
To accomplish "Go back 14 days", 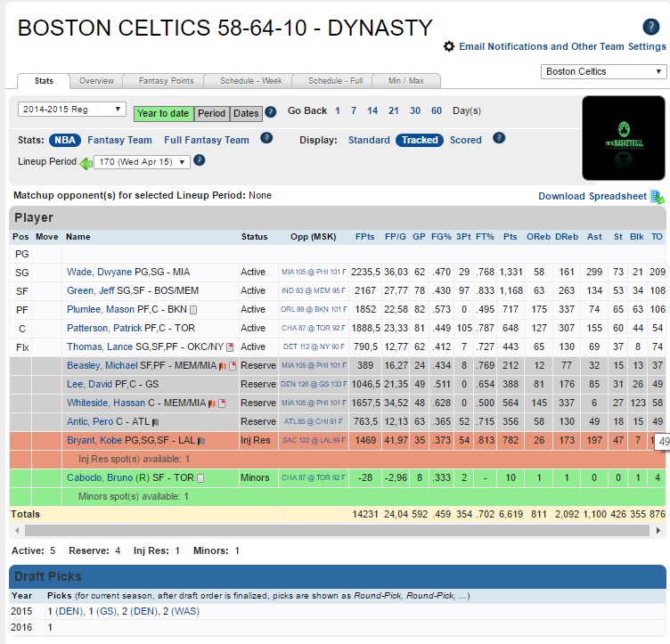I will tap(372, 111).
